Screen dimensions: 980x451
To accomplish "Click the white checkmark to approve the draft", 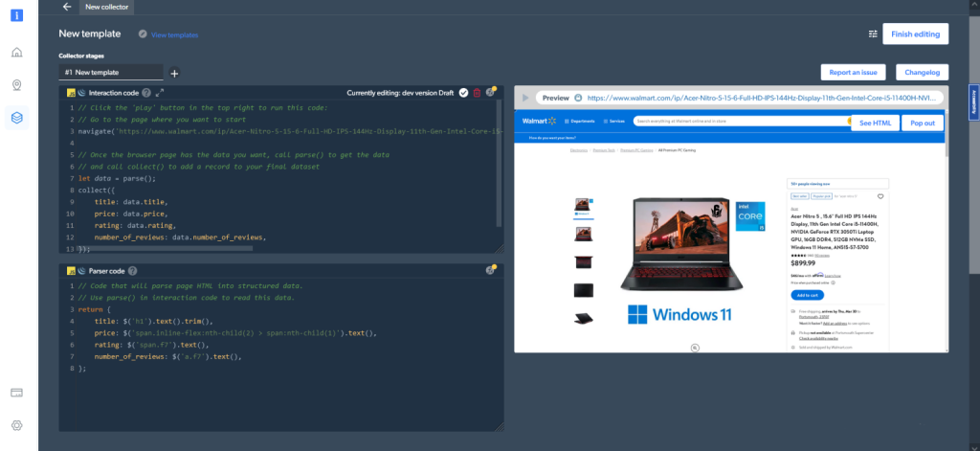I will click(463, 93).
